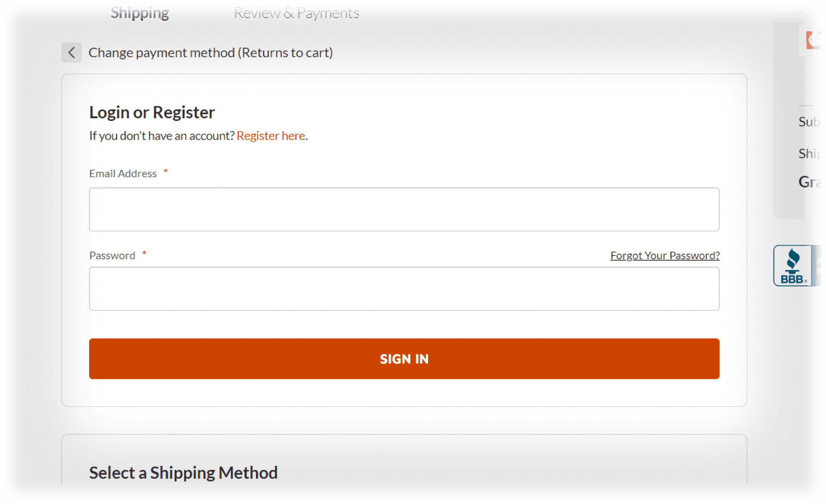
Task: Click inside the Email Address field
Action: point(404,209)
